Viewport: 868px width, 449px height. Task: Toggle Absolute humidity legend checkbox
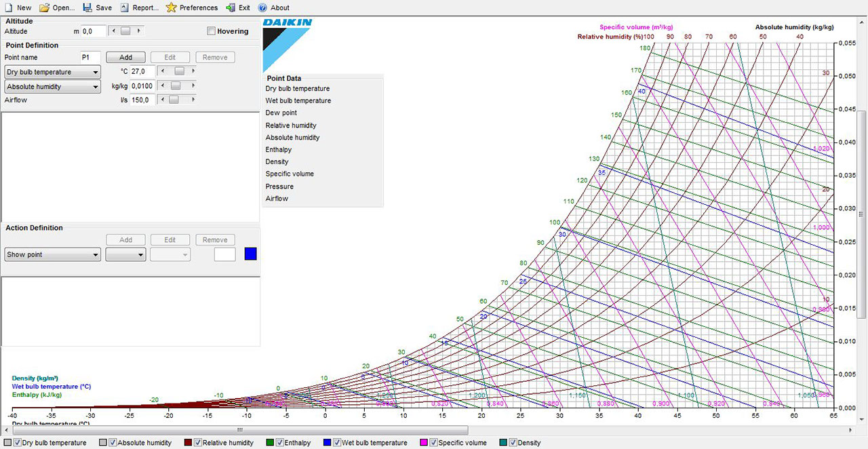coord(113,443)
